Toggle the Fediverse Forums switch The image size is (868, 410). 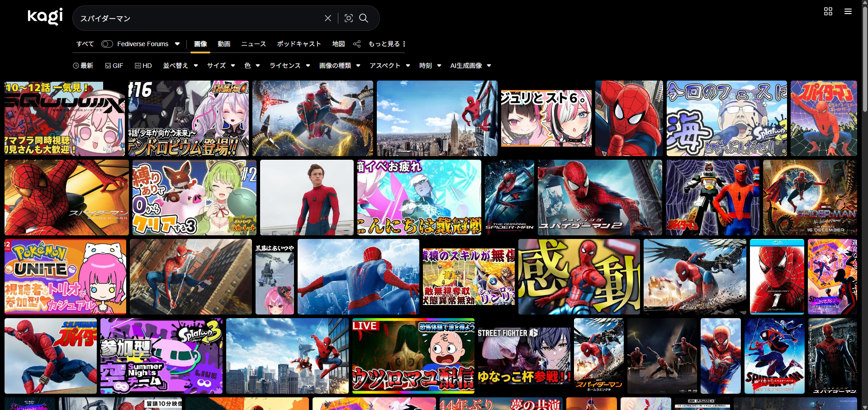(107, 44)
